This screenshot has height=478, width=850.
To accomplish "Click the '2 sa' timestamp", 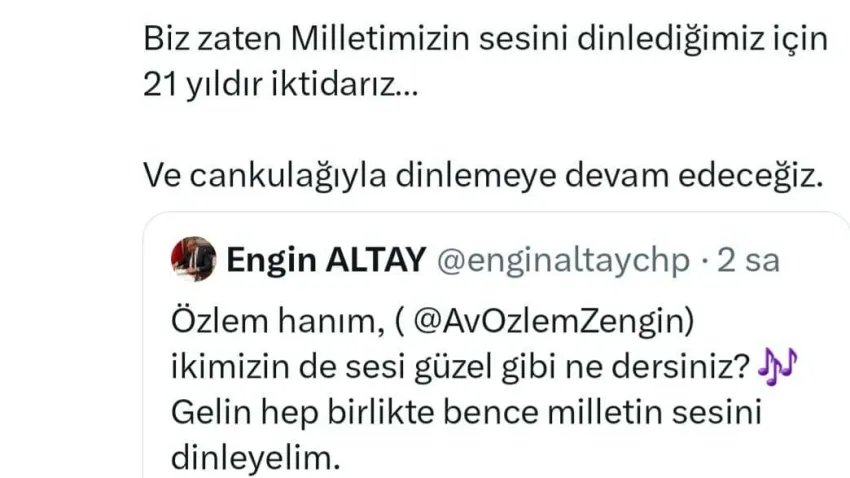I will [x=749, y=260].
